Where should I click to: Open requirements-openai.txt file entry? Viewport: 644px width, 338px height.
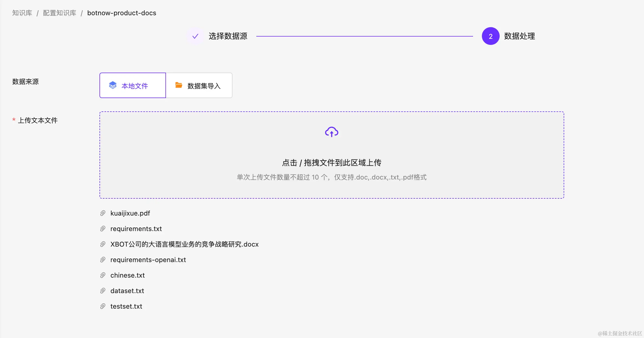click(x=148, y=260)
